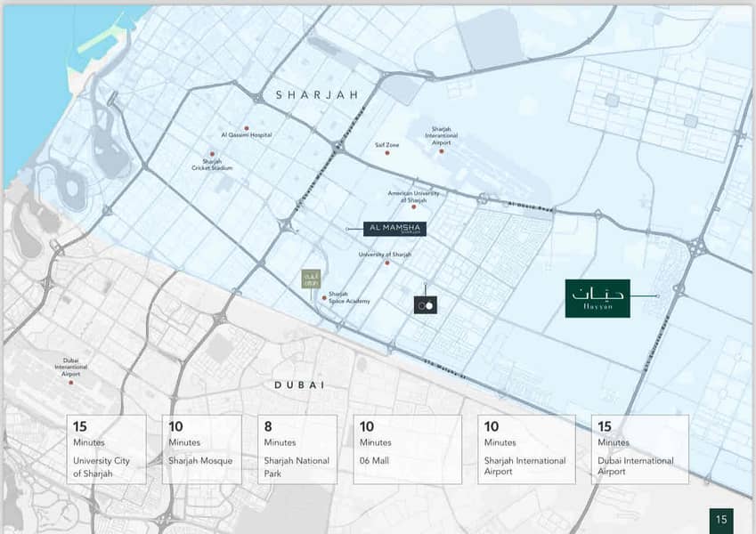Open the University City of Sharjah card
756x534 pixels.
pos(106,449)
